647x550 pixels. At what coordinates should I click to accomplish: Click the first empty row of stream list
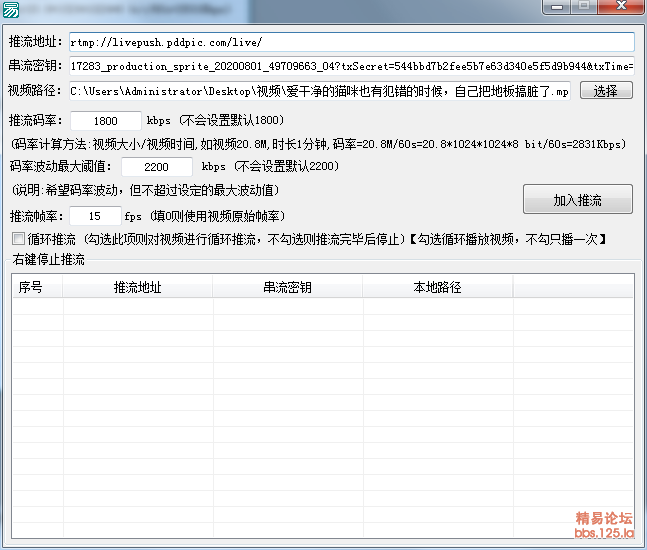click(x=320, y=307)
